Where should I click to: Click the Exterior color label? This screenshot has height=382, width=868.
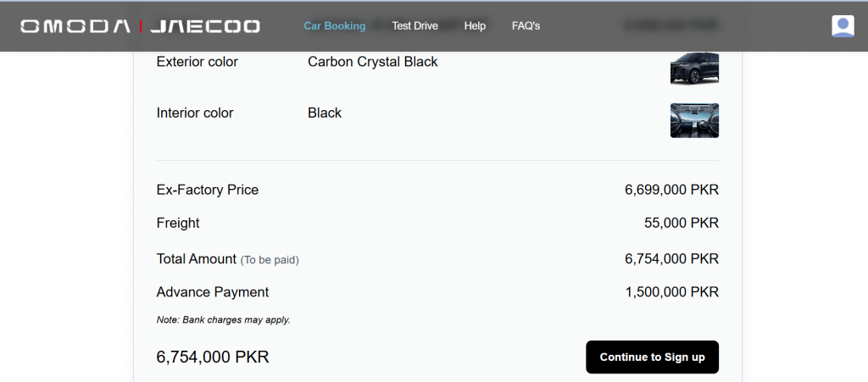(197, 62)
